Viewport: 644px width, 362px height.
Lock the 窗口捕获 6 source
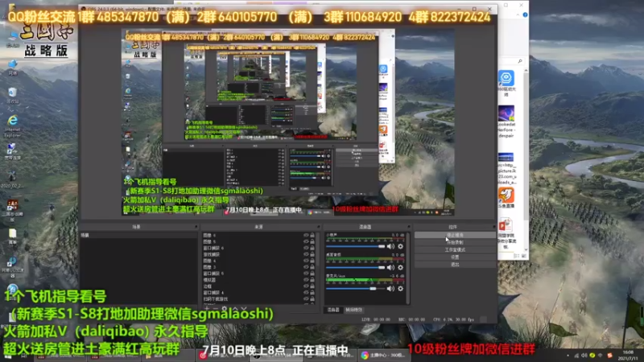(x=312, y=248)
